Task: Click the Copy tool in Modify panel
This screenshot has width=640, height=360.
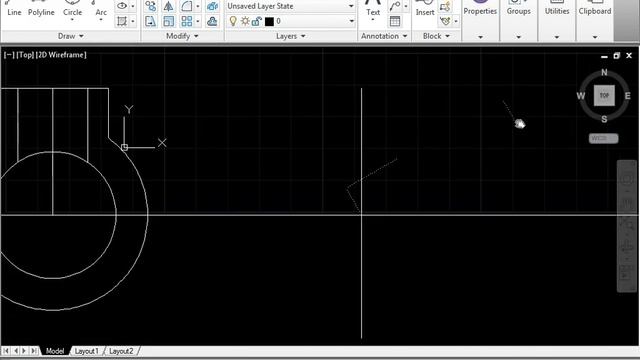Action: 151,6
